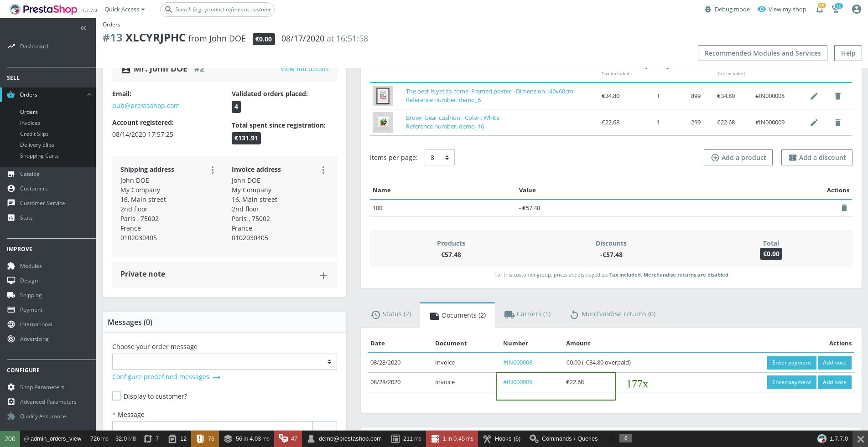Open Stats page

tap(26, 218)
